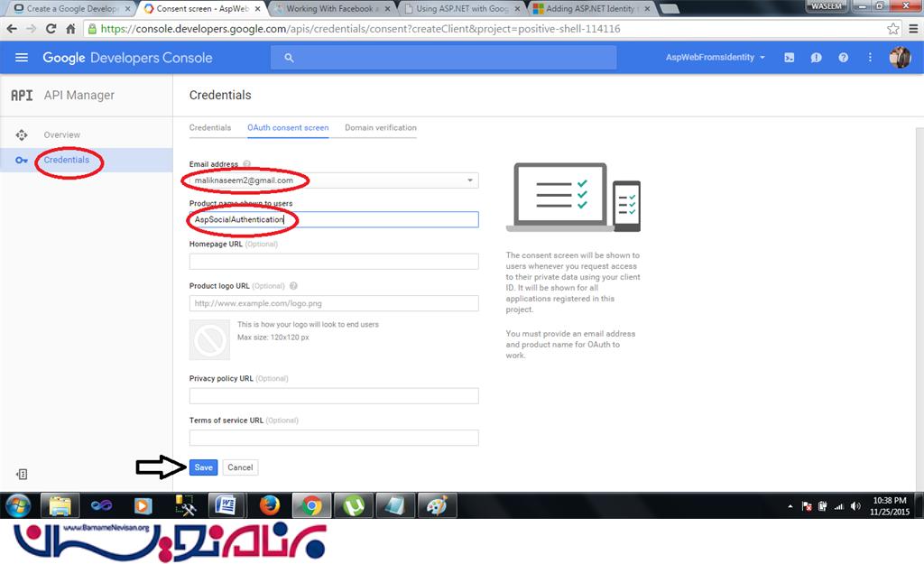Switch to the Domain verification tab

tap(381, 128)
